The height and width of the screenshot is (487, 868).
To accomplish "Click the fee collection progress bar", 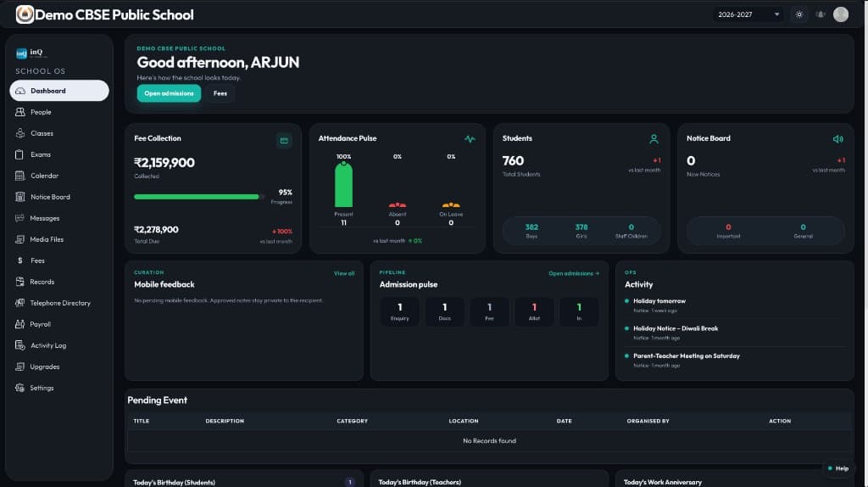I will coord(198,197).
